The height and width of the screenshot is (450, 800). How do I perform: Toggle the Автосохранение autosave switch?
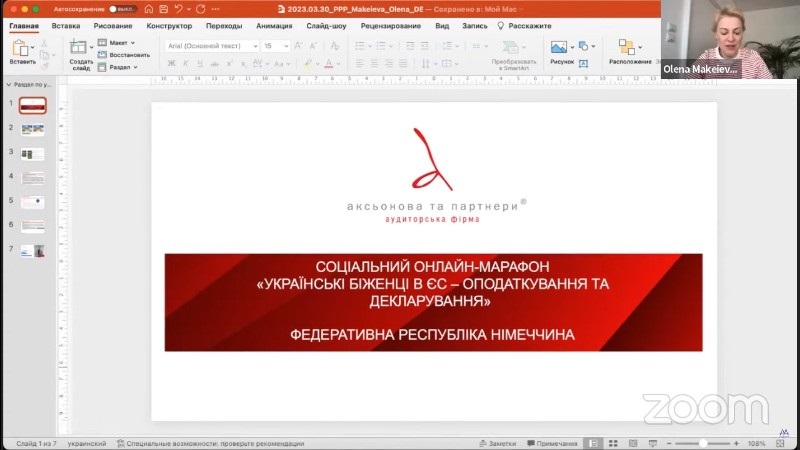point(122,9)
